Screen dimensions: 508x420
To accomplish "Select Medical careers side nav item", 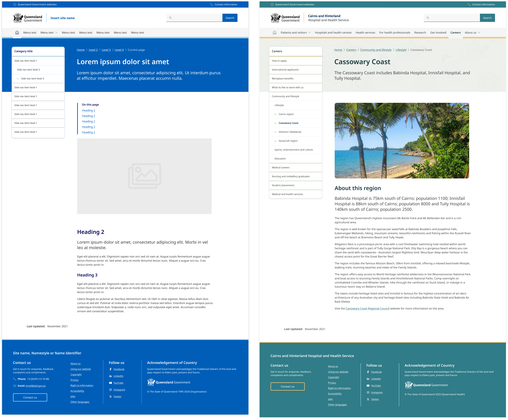I will click(295, 168).
